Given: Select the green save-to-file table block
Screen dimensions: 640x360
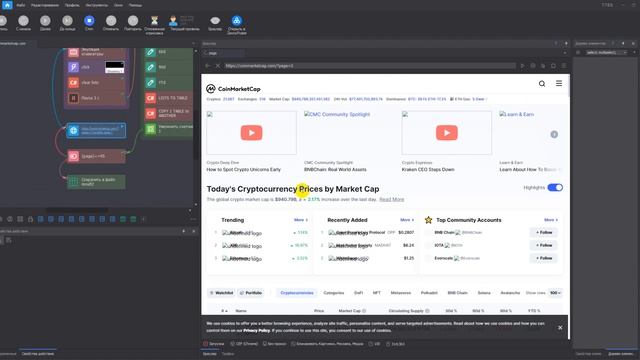Looking at the screenshot, I should [x=96, y=182].
